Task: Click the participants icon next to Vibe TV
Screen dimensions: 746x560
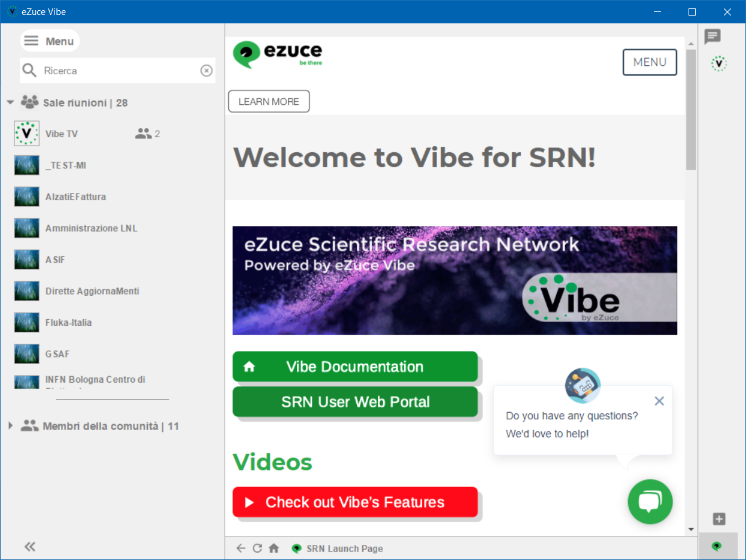Action: click(143, 134)
